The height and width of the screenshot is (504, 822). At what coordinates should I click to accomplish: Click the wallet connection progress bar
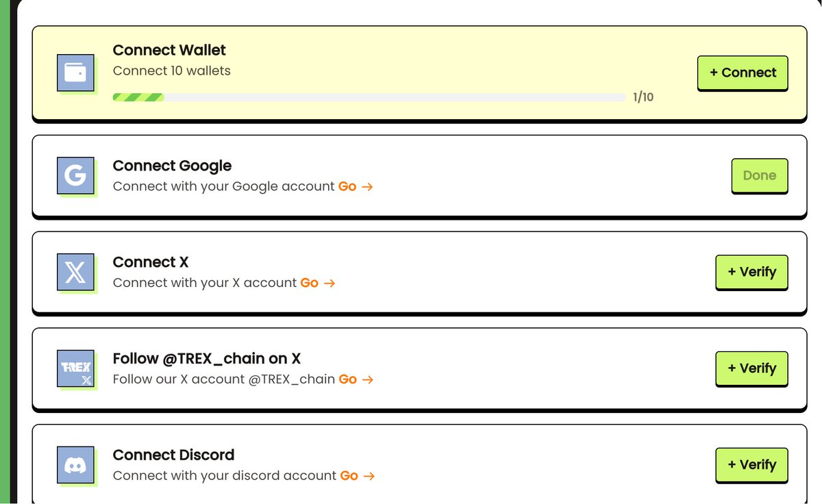point(369,97)
